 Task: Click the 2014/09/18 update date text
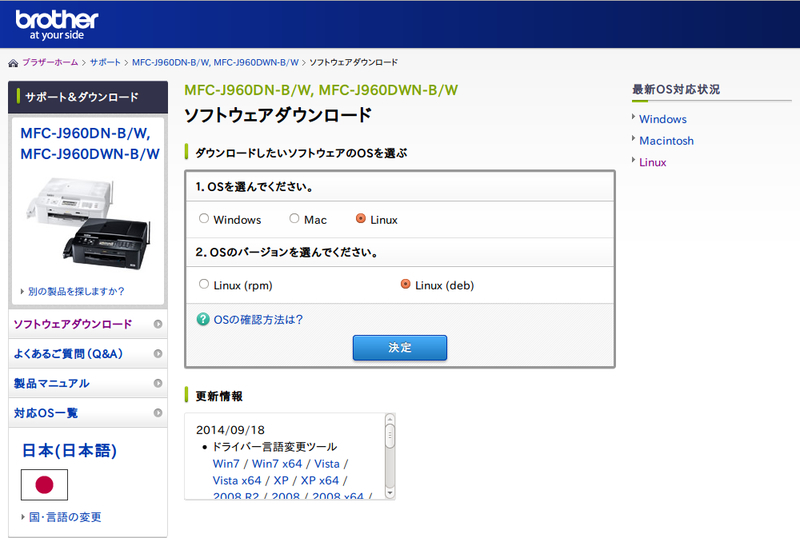[x=230, y=430]
